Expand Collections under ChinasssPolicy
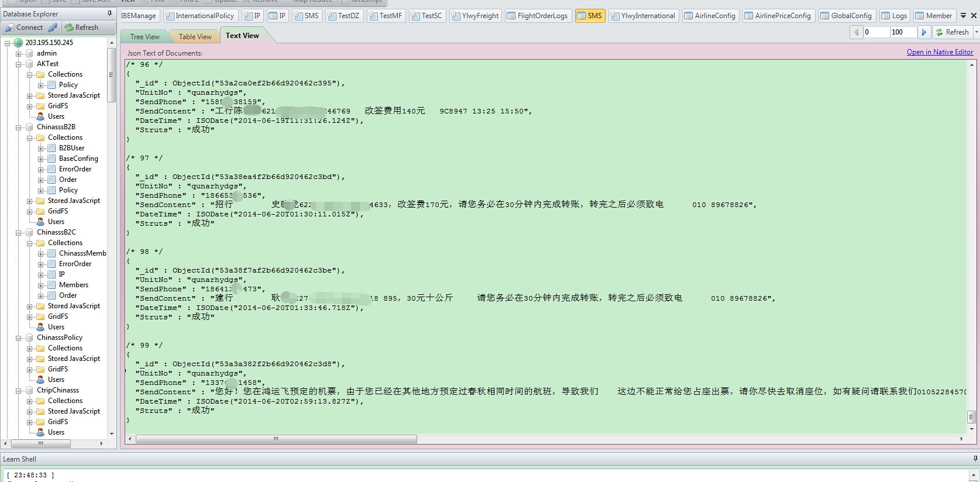 pyautogui.click(x=30, y=348)
